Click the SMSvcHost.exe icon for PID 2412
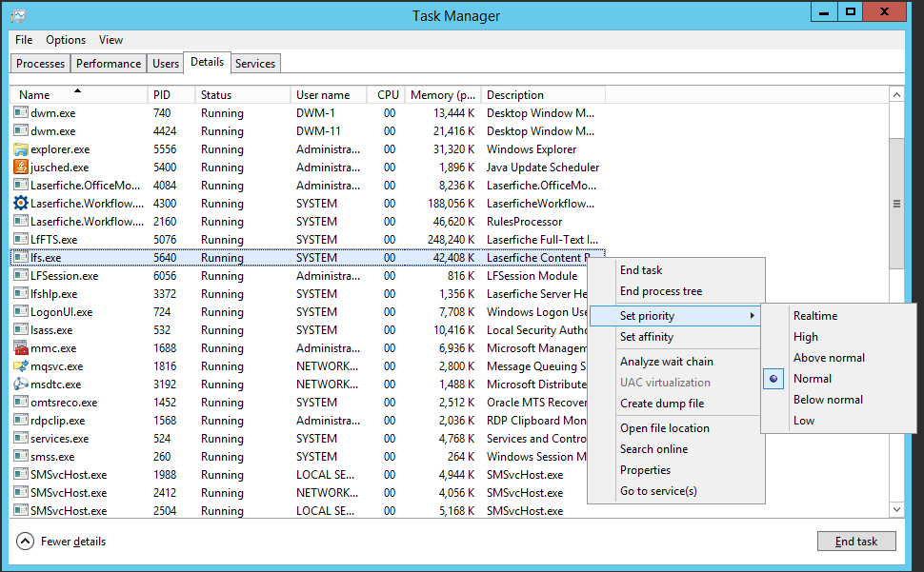Image resolution: width=924 pixels, height=572 pixels. pyautogui.click(x=21, y=493)
